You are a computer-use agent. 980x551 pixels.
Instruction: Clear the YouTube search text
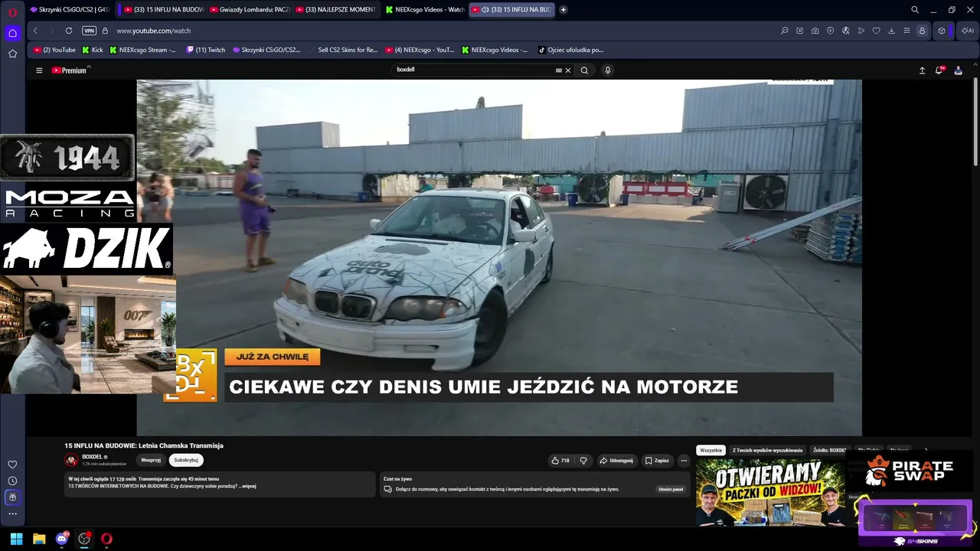(568, 70)
